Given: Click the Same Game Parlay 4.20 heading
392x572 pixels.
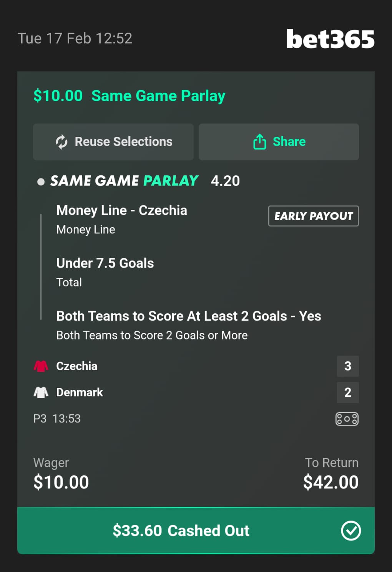Looking at the screenshot, I should (145, 181).
